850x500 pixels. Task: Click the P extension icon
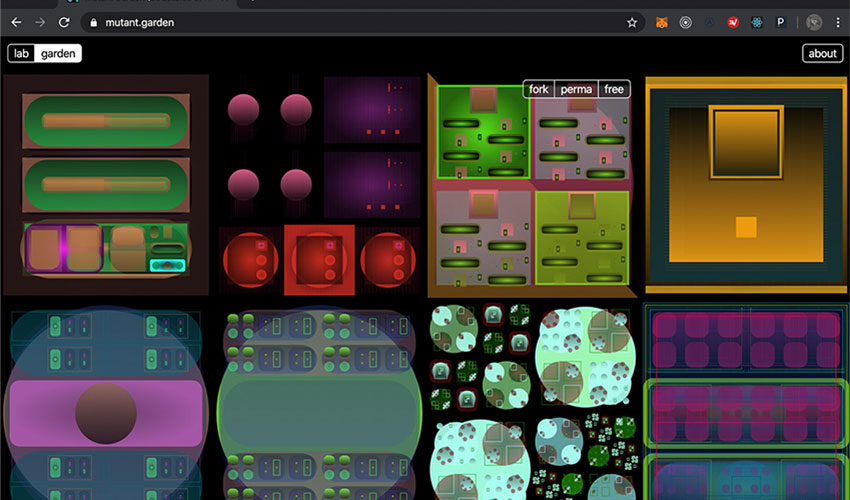[781, 22]
